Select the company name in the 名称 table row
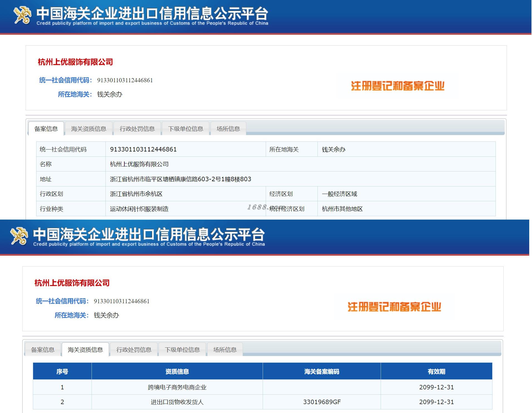The height and width of the screenshot is (413, 532). pos(139,164)
